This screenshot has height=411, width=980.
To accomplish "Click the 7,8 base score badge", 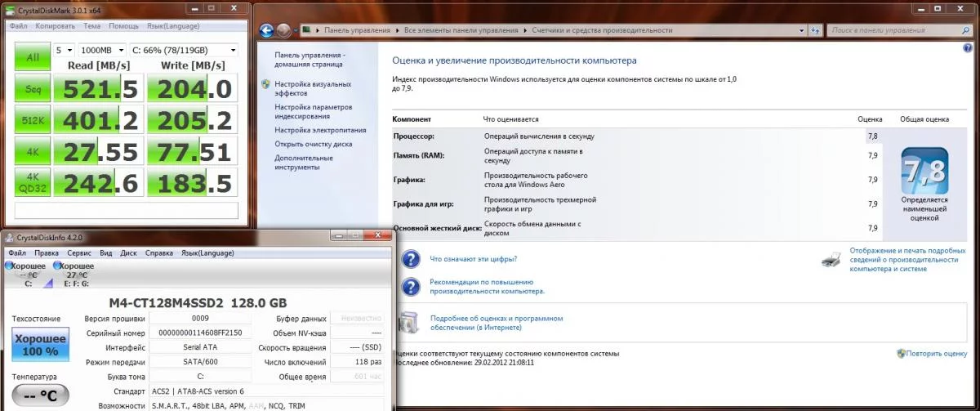I will coord(924,170).
